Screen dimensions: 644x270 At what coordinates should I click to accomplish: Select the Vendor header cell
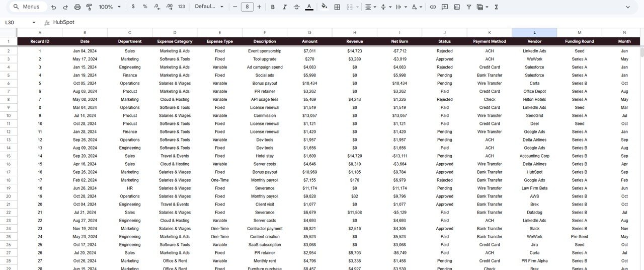point(534,41)
